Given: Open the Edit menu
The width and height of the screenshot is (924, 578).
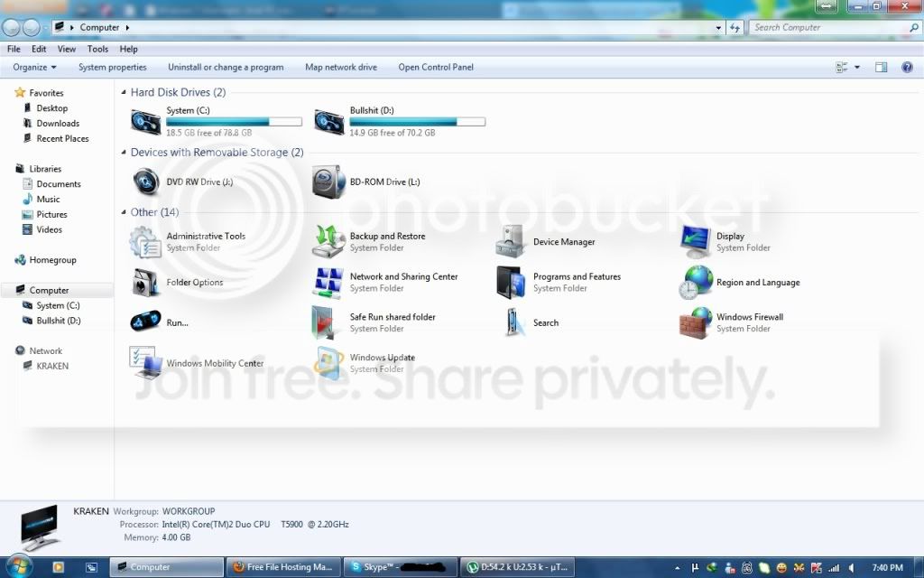Looking at the screenshot, I should tap(39, 49).
